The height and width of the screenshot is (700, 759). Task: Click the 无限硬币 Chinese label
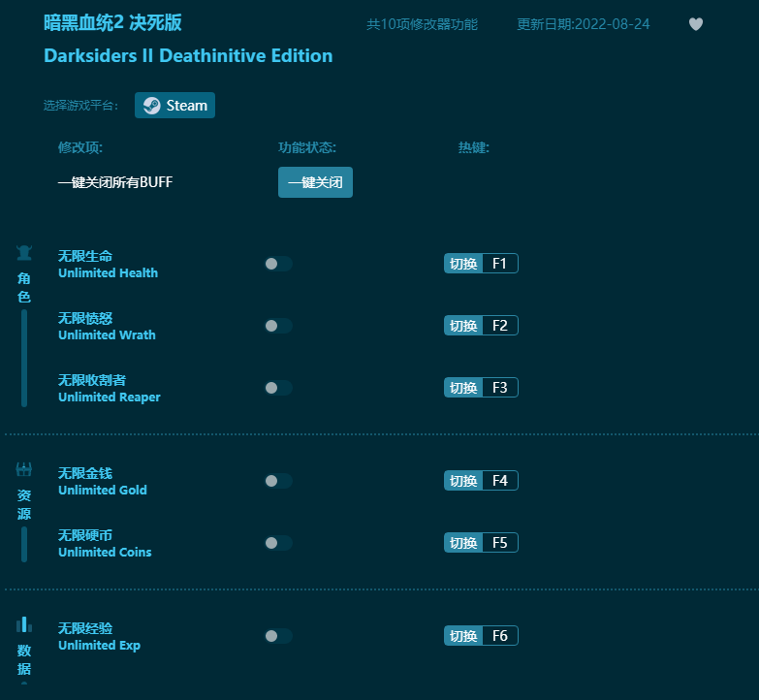(85, 535)
